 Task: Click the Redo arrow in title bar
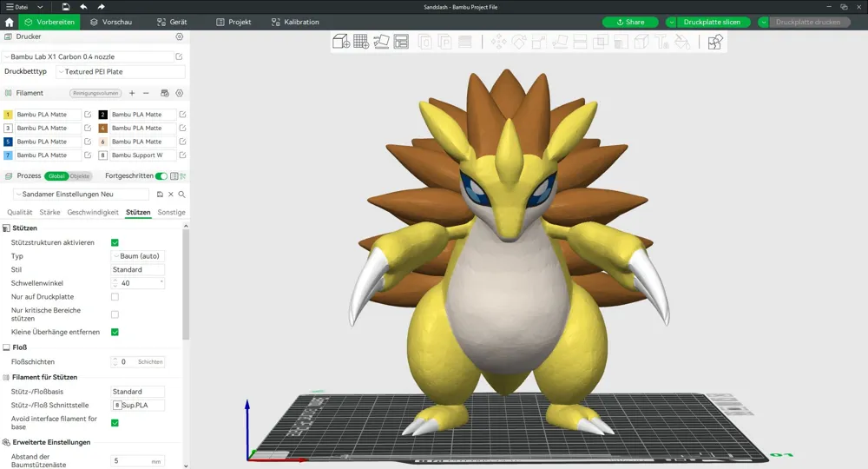point(101,7)
